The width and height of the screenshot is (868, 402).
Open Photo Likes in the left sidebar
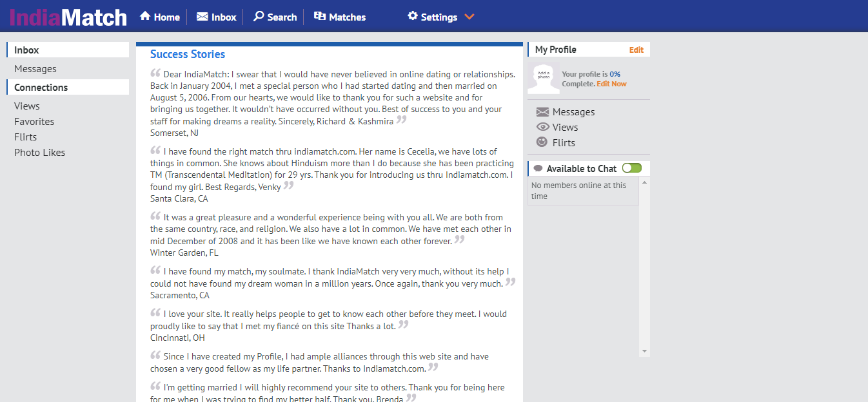pyautogui.click(x=40, y=153)
